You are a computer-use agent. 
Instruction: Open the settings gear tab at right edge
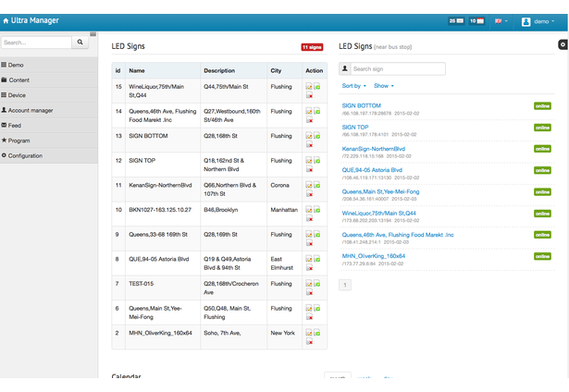563,44
